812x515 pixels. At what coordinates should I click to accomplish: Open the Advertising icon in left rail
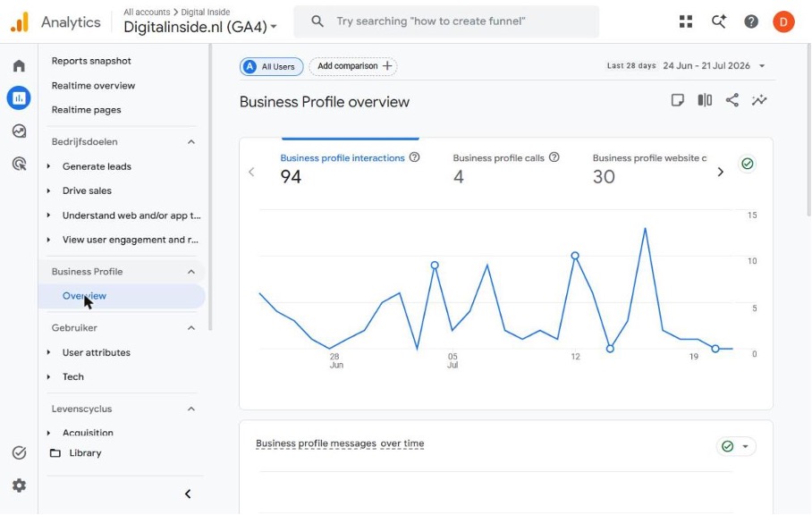(19, 165)
